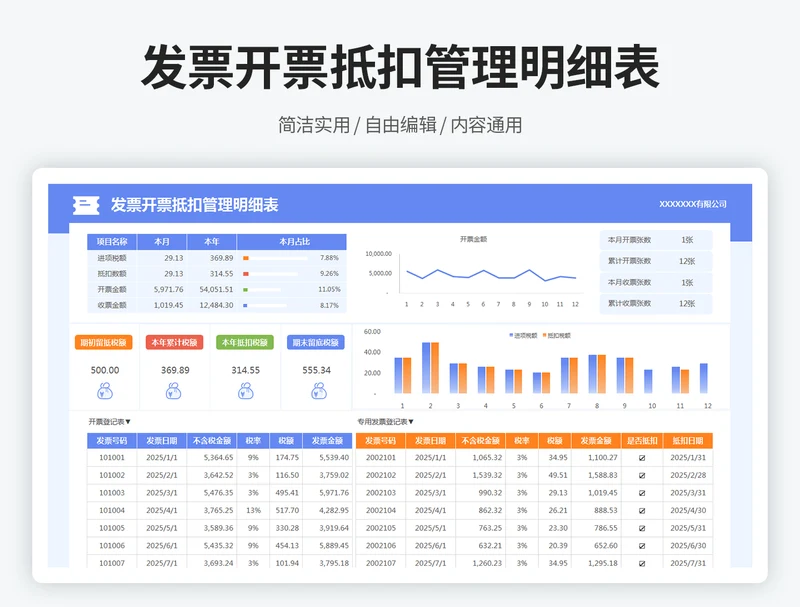
Task: Click the red 本年累计税额 label button
Action: 175,343
